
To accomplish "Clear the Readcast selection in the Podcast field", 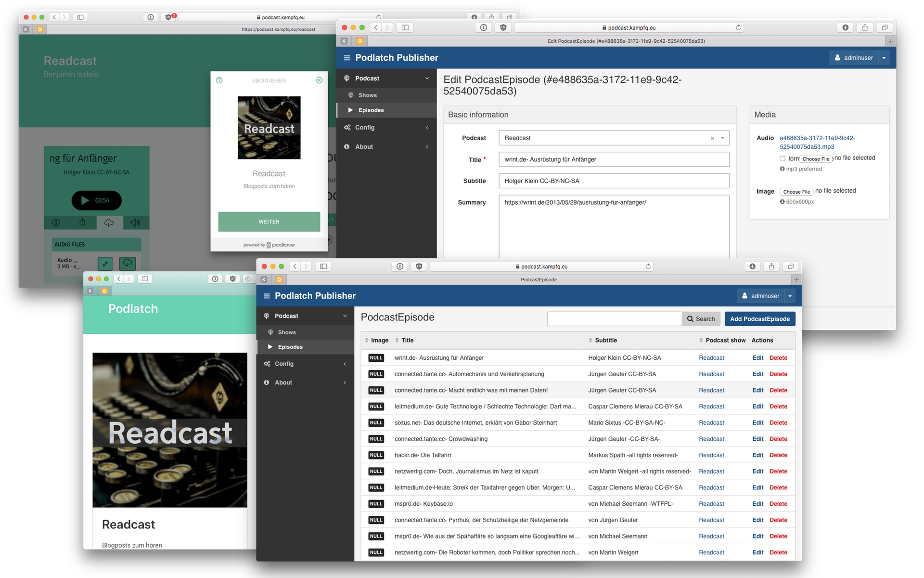I will [712, 138].
